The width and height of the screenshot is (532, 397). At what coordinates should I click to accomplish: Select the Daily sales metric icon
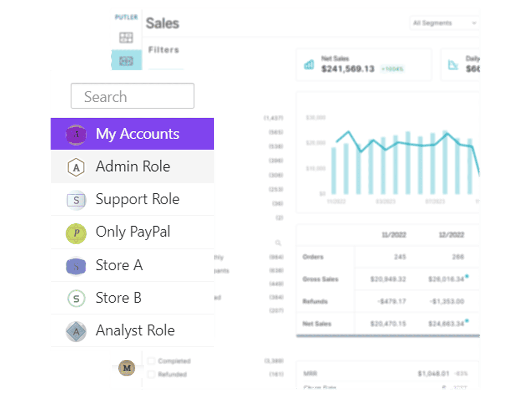point(454,63)
